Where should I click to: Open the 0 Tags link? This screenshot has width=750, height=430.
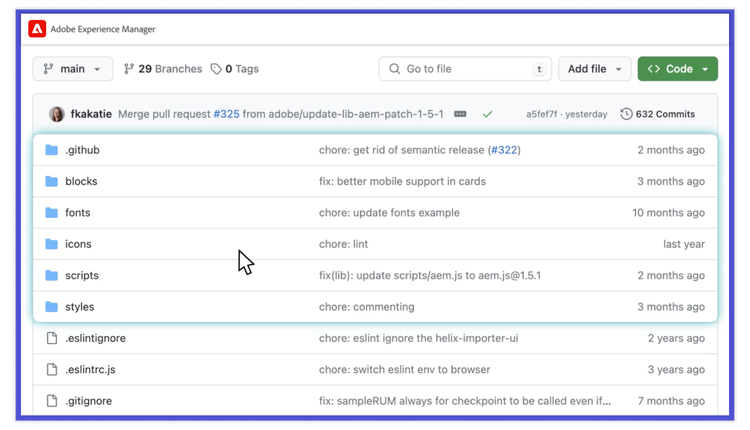tap(235, 69)
